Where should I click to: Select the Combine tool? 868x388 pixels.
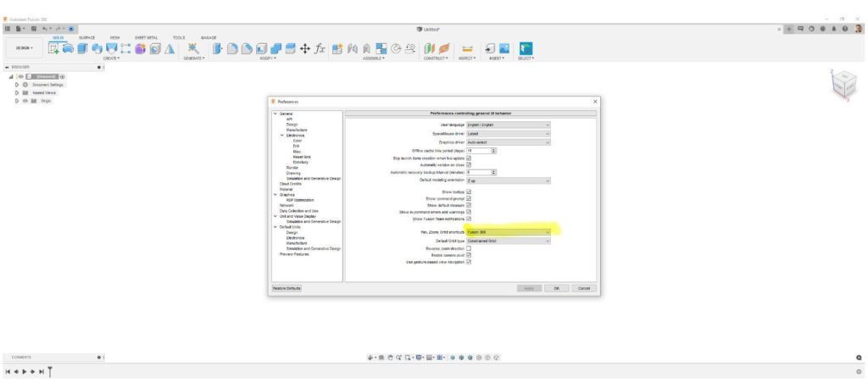tap(275, 48)
